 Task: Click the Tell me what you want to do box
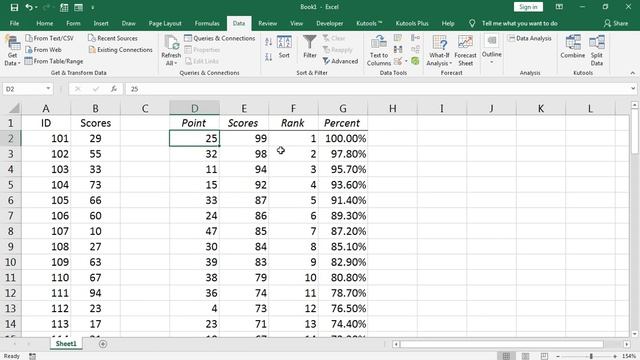click(x=520, y=23)
